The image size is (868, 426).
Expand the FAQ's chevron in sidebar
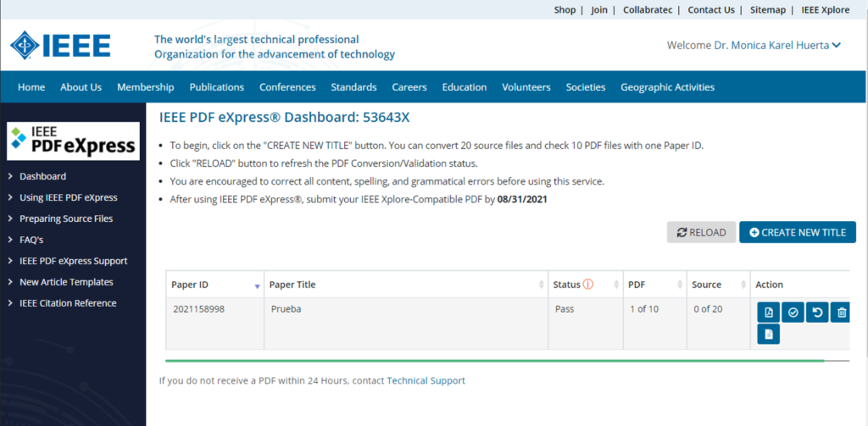click(10, 240)
